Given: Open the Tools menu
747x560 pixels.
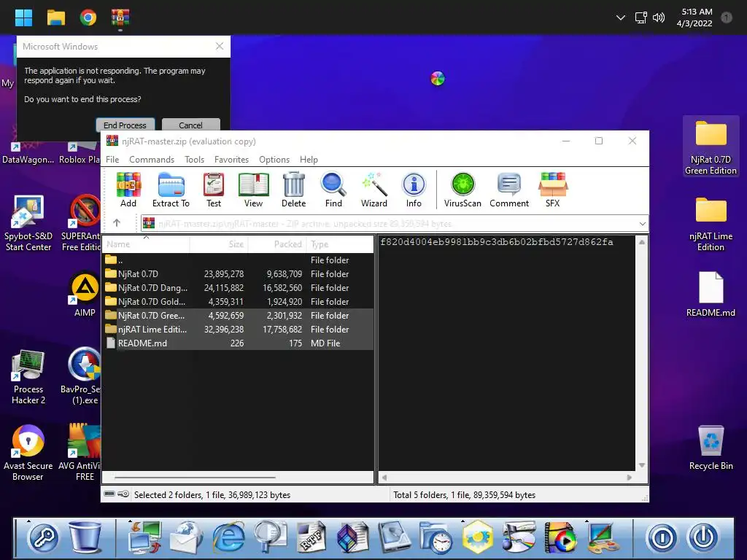Looking at the screenshot, I should 194,160.
